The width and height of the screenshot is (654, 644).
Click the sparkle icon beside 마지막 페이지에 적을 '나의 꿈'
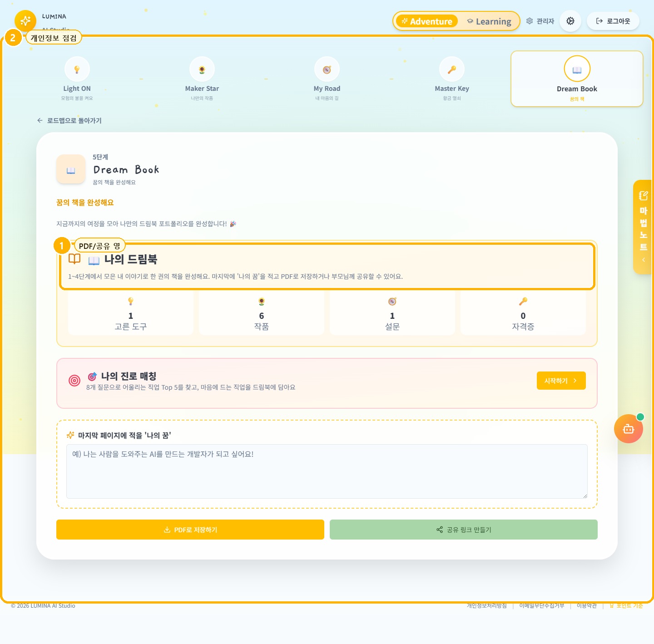click(70, 435)
